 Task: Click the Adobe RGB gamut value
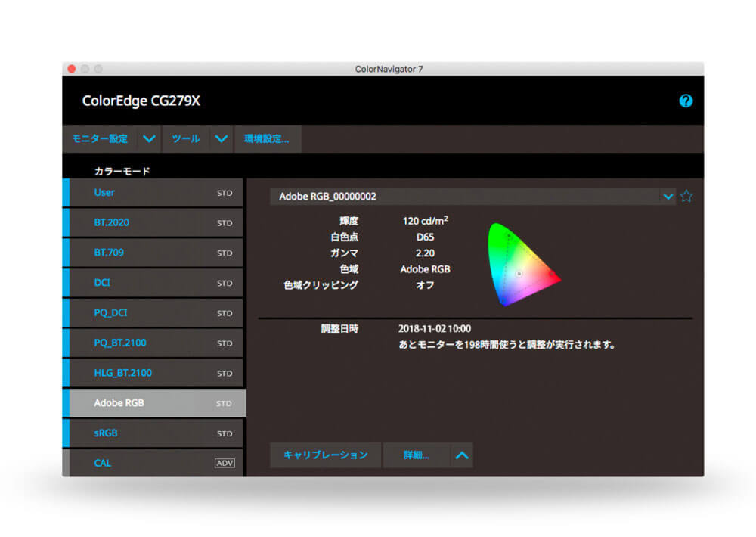pyautogui.click(x=425, y=269)
